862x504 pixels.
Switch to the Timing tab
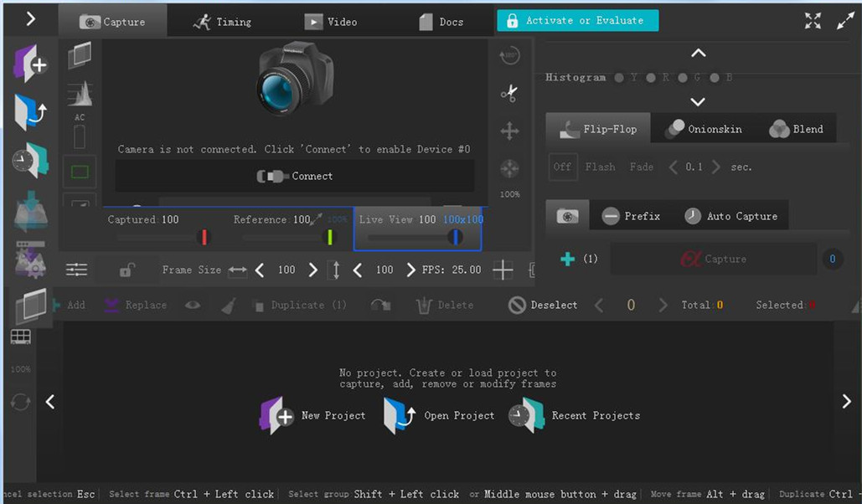(x=222, y=22)
